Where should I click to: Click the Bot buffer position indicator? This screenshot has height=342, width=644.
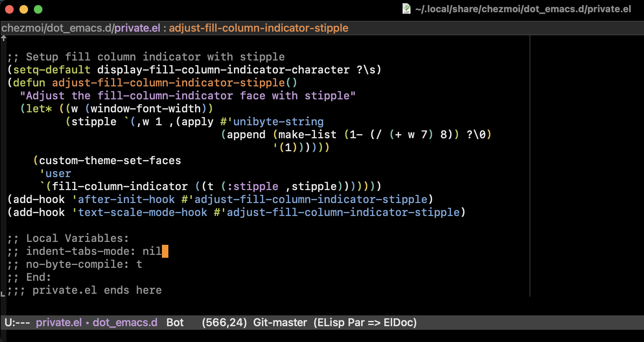[x=175, y=322]
